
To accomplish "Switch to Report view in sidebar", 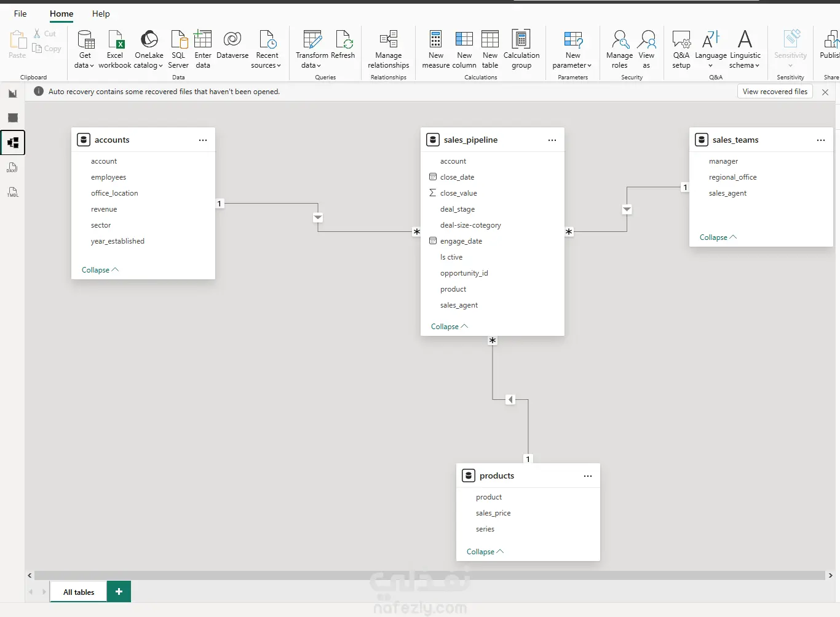I will [x=13, y=94].
